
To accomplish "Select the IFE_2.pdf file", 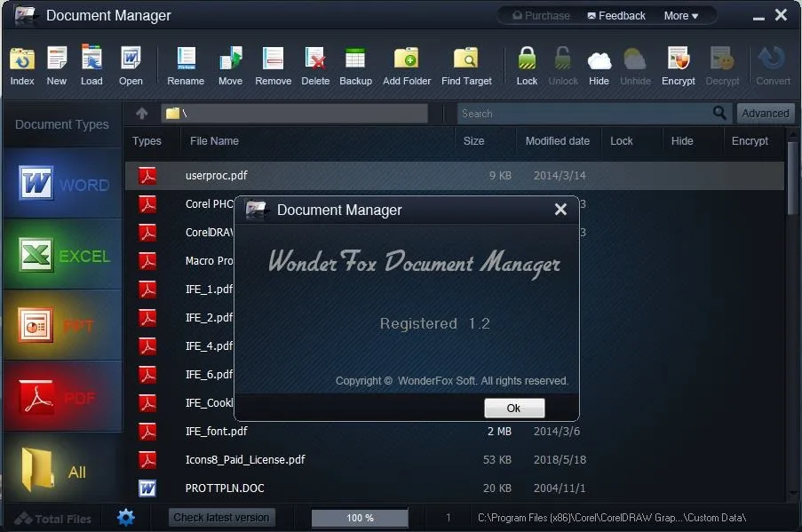I will tap(209, 318).
